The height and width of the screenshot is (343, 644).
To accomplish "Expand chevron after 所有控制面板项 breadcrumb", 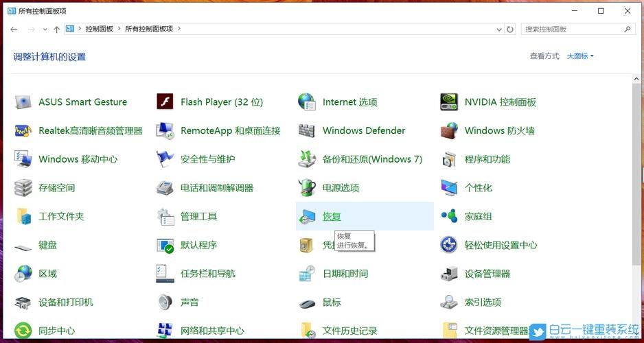I will 179,29.
